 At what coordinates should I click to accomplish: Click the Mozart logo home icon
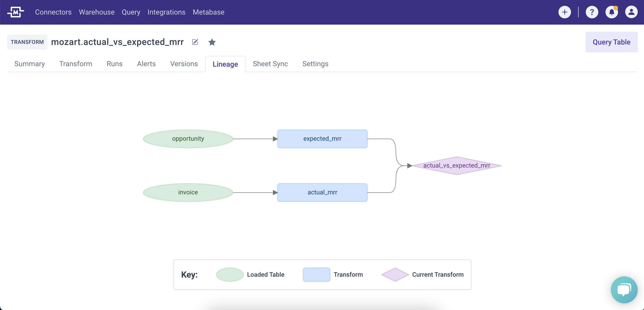(15, 12)
